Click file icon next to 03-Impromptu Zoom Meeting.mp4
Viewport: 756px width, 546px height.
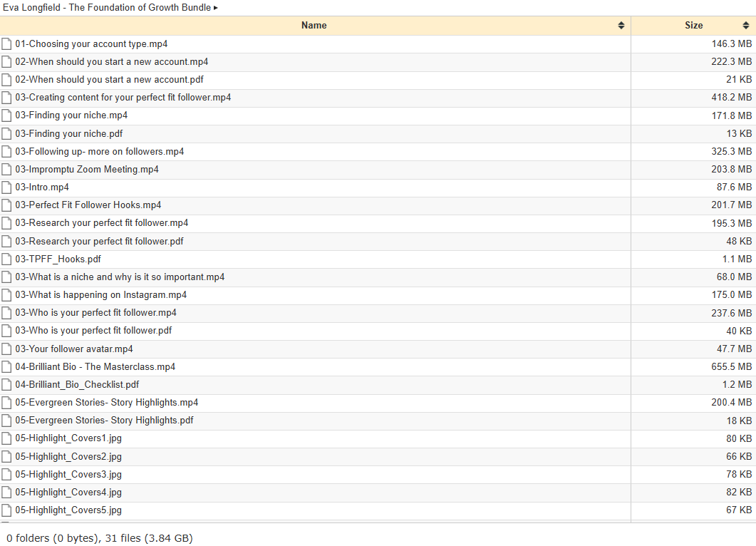click(x=6, y=170)
